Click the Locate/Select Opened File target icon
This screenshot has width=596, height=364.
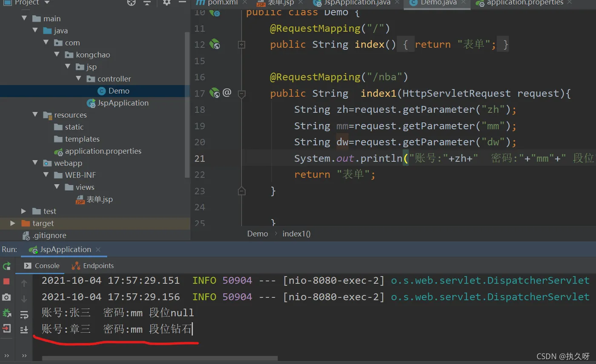132,3
